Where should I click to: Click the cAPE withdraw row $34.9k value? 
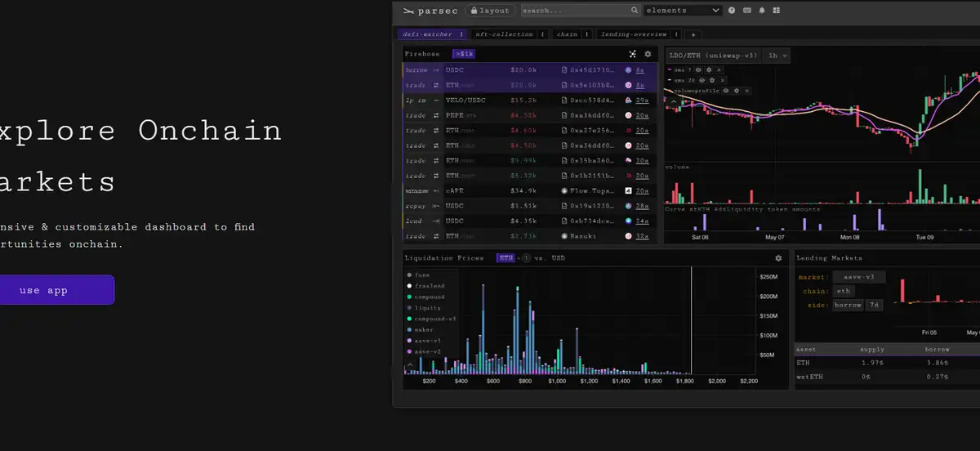point(523,191)
